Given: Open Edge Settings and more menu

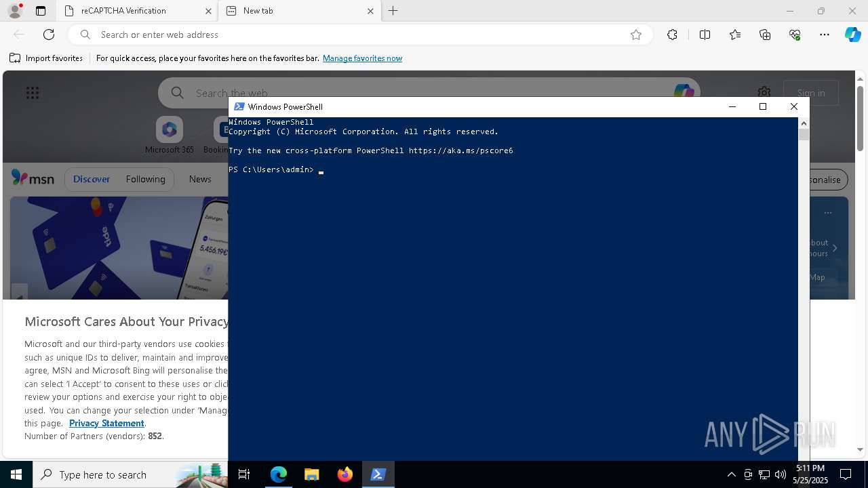Looking at the screenshot, I should point(825,35).
